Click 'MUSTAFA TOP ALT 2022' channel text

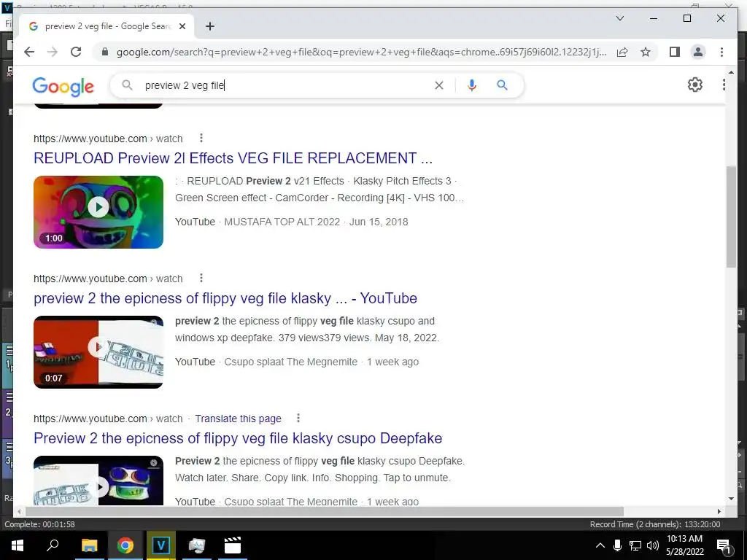(282, 222)
